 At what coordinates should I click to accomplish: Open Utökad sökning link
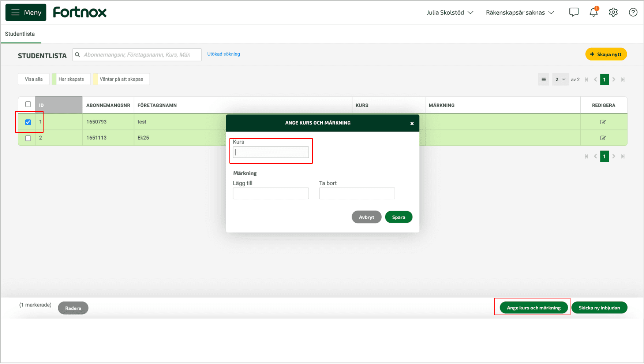click(224, 54)
